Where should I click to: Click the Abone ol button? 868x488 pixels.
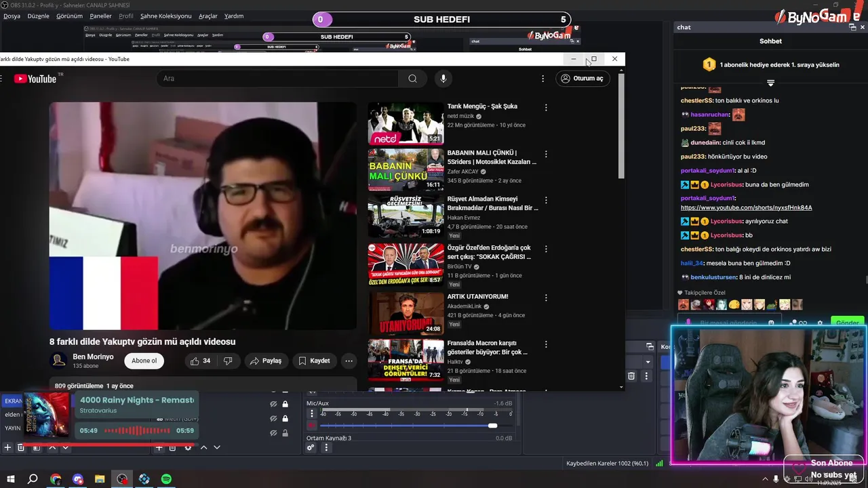[144, 361]
